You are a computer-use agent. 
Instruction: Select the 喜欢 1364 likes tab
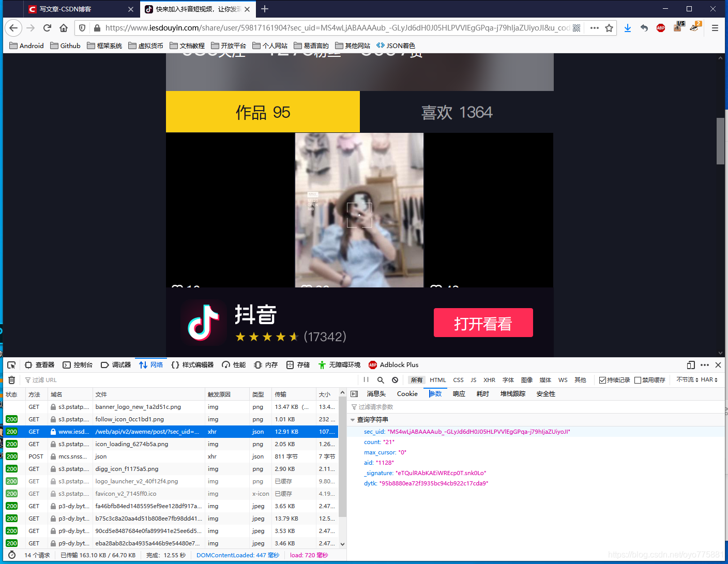[x=457, y=112]
